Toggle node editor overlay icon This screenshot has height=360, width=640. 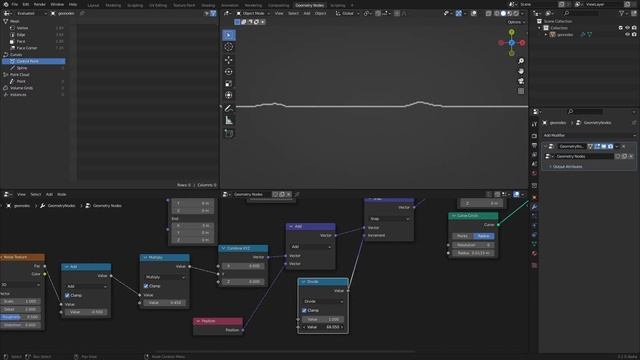point(516,194)
